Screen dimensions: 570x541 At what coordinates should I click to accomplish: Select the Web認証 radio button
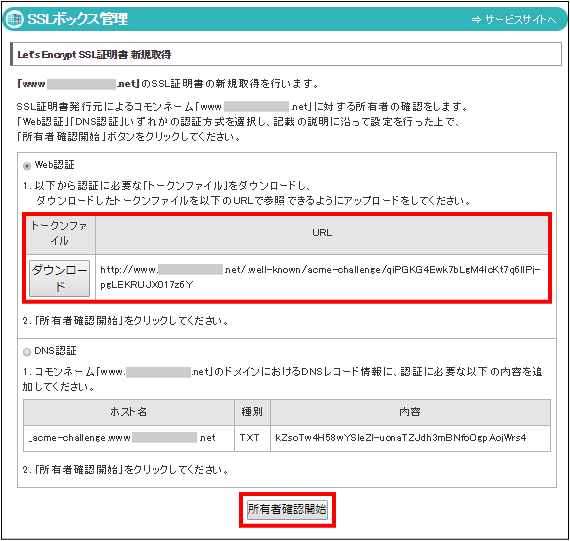pos(27,166)
